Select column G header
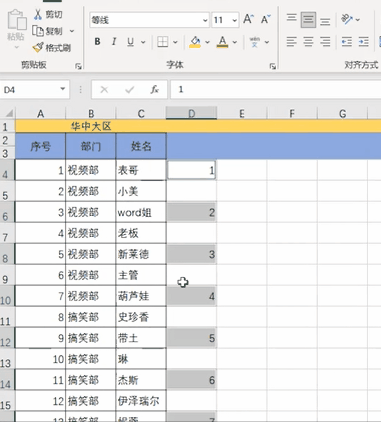 [342, 114]
